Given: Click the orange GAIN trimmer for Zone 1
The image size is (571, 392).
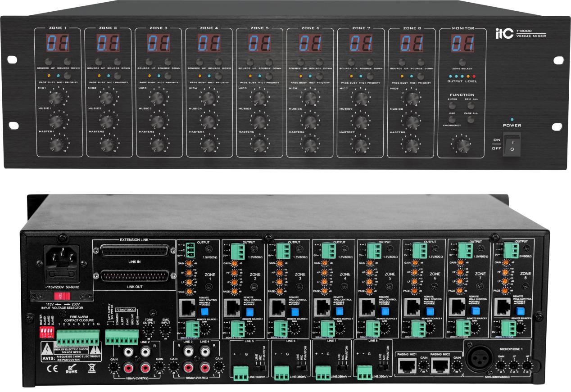Looking at the screenshot, I should 189,263.
